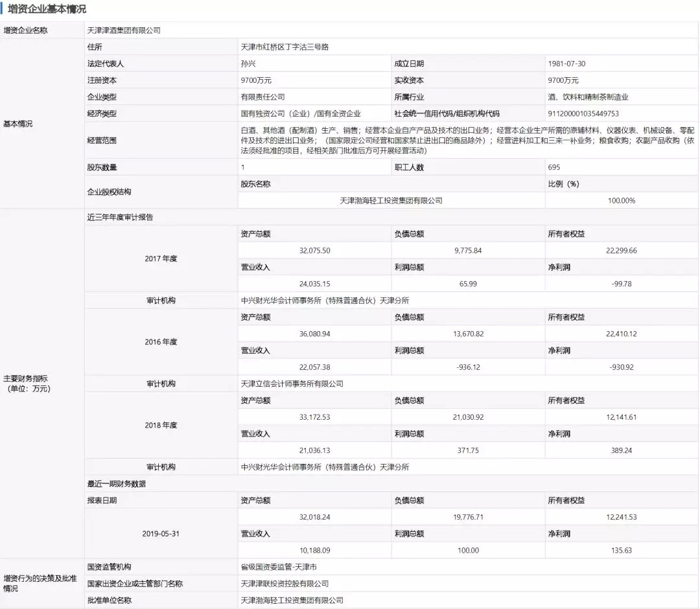Click latest owner's equity 12,241.53

622,517
